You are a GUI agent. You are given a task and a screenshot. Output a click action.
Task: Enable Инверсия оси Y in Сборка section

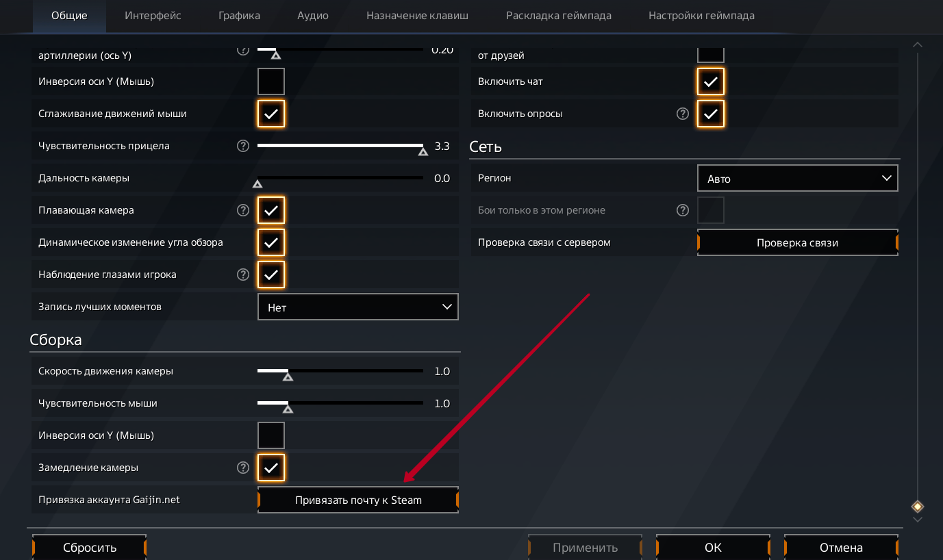(271, 435)
